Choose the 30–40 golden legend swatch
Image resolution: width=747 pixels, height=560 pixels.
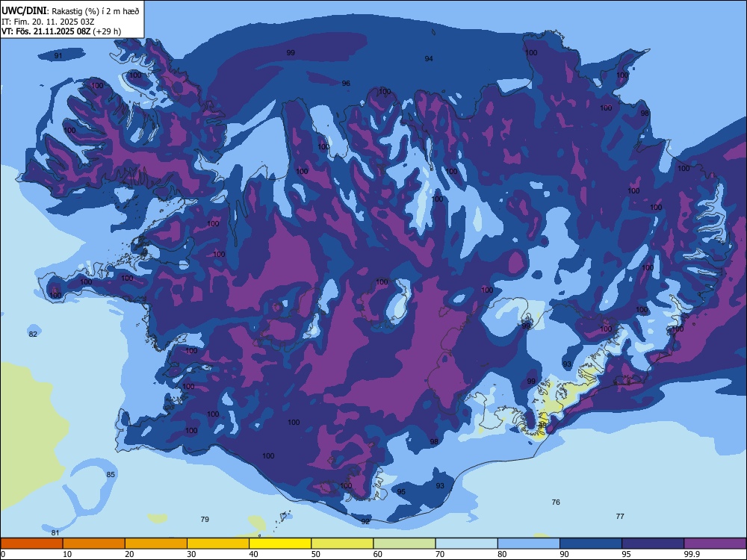[x=218, y=544]
